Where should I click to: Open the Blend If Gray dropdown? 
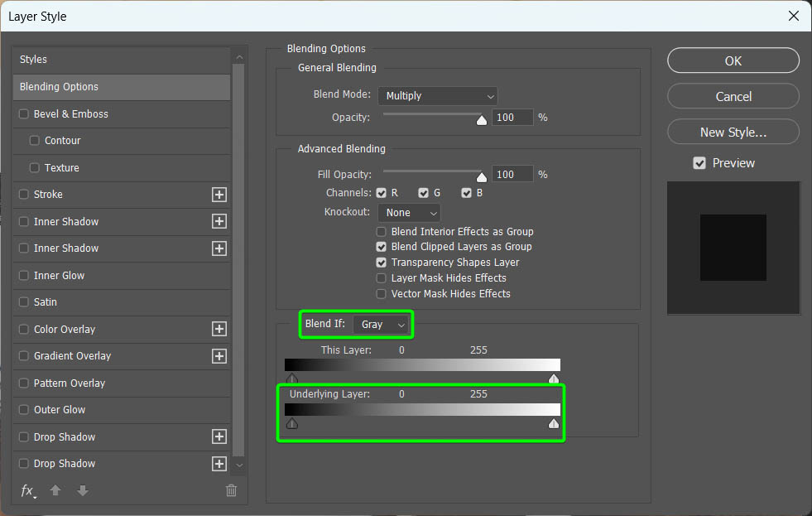point(381,325)
